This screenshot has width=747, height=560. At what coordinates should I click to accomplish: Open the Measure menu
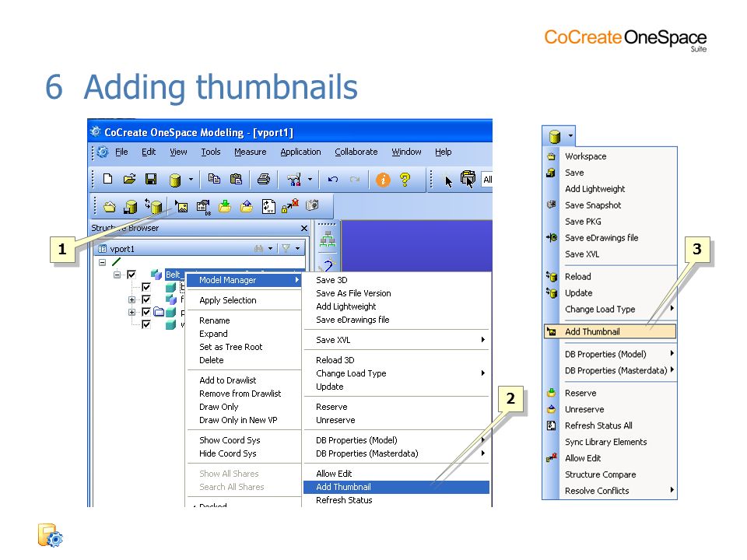(x=250, y=152)
